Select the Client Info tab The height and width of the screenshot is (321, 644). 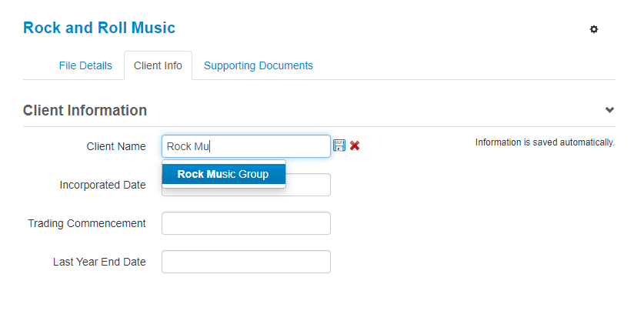coord(158,65)
